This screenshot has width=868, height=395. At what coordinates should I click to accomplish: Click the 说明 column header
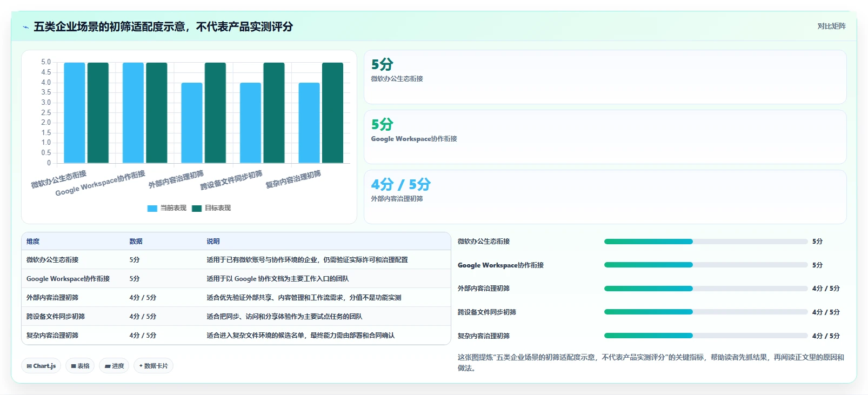(213, 242)
